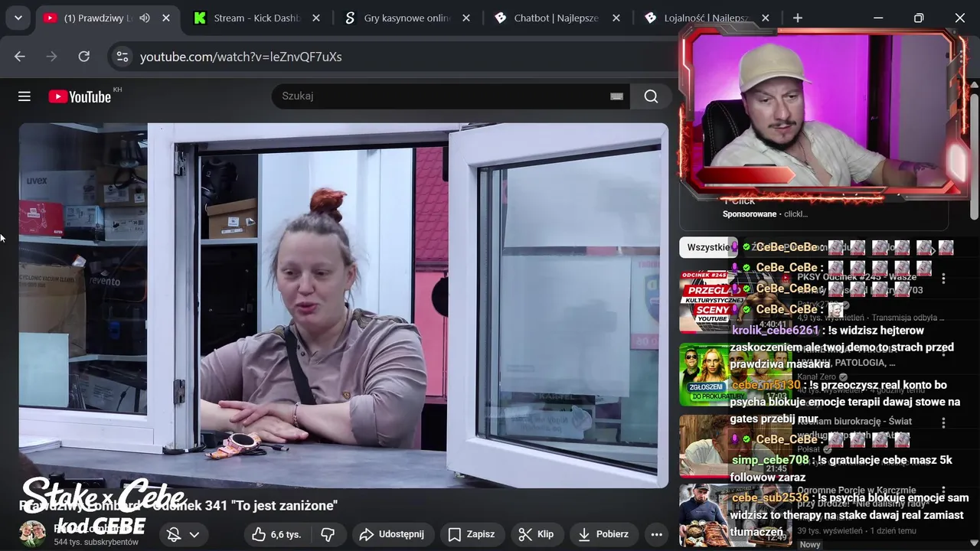The width and height of the screenshot is (980, 551).
Task: Close the Stream - Kick Dashboard tab
Action: pos(315,18)
